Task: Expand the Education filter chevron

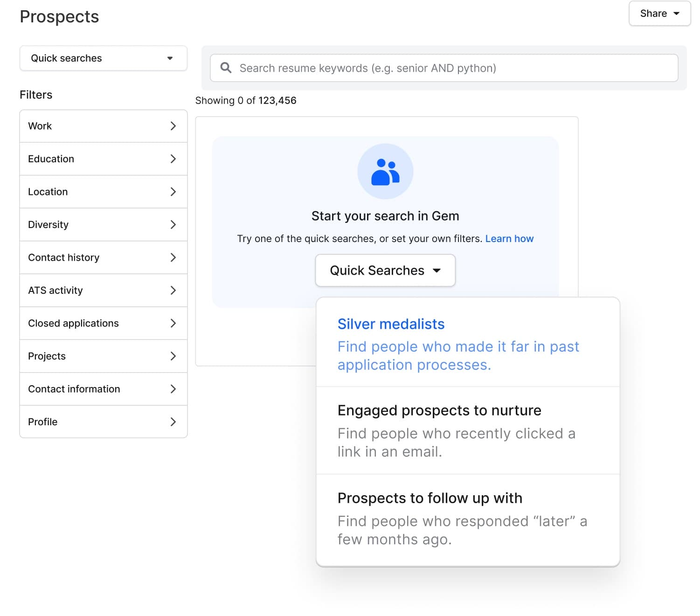Action: (x=173, y=159)
